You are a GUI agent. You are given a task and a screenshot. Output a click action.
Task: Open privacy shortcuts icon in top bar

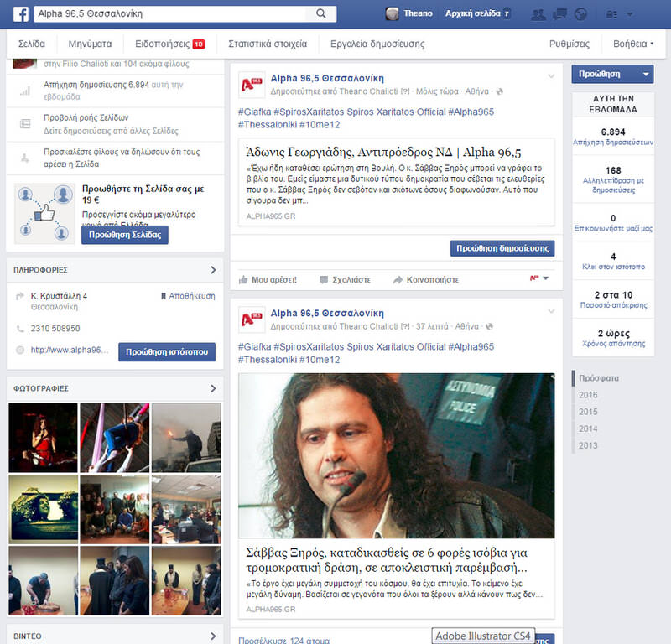(x=612, y=15)
